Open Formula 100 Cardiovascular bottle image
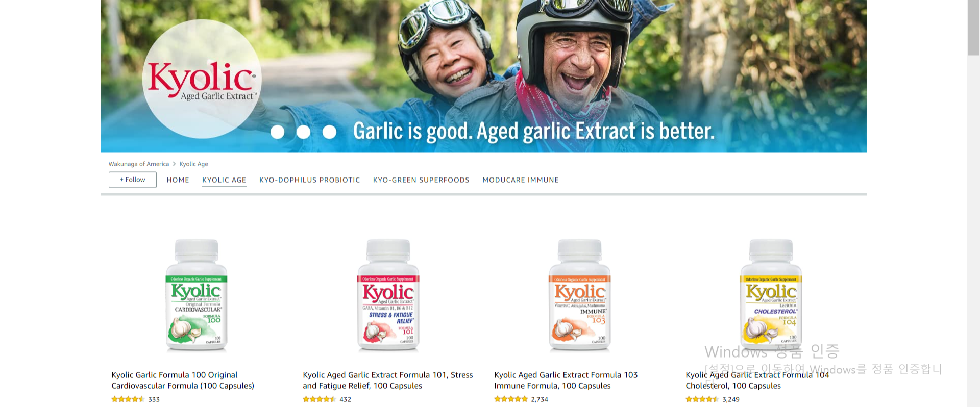Viewport: 980px width, 407px height. click(197, 295)
